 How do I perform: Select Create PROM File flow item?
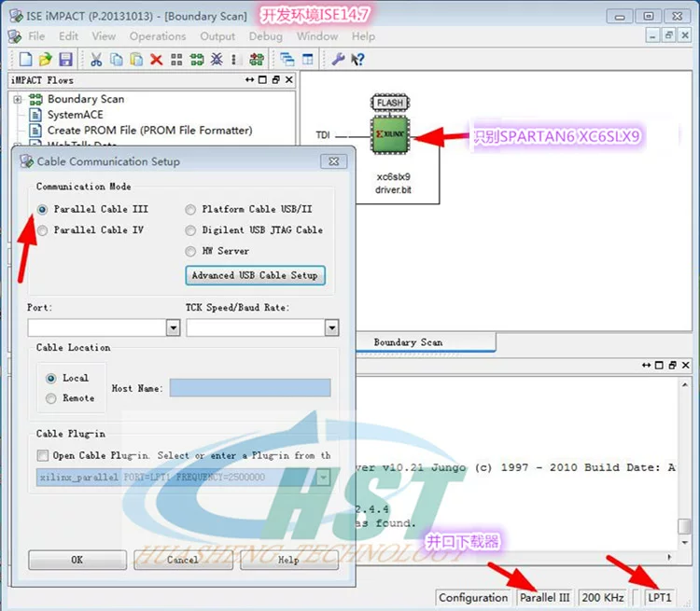(x=149, y=131)
